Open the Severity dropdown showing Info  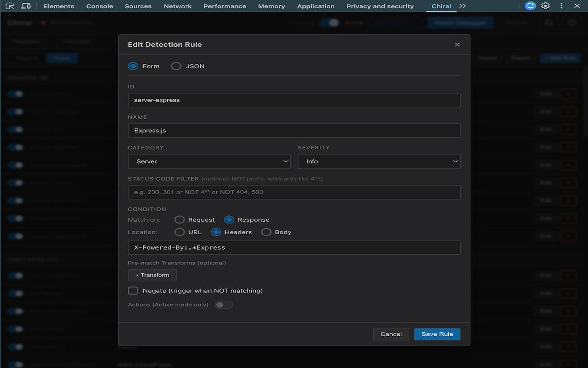(x=379, y=161)
